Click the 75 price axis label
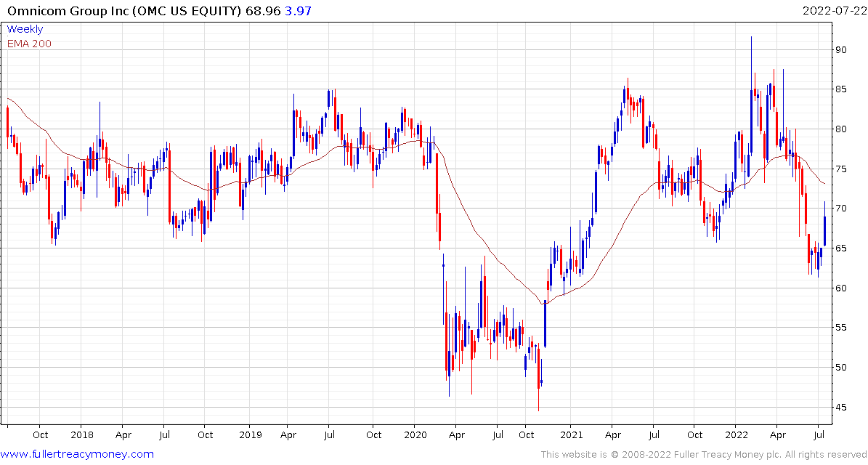 pos(842,169)
